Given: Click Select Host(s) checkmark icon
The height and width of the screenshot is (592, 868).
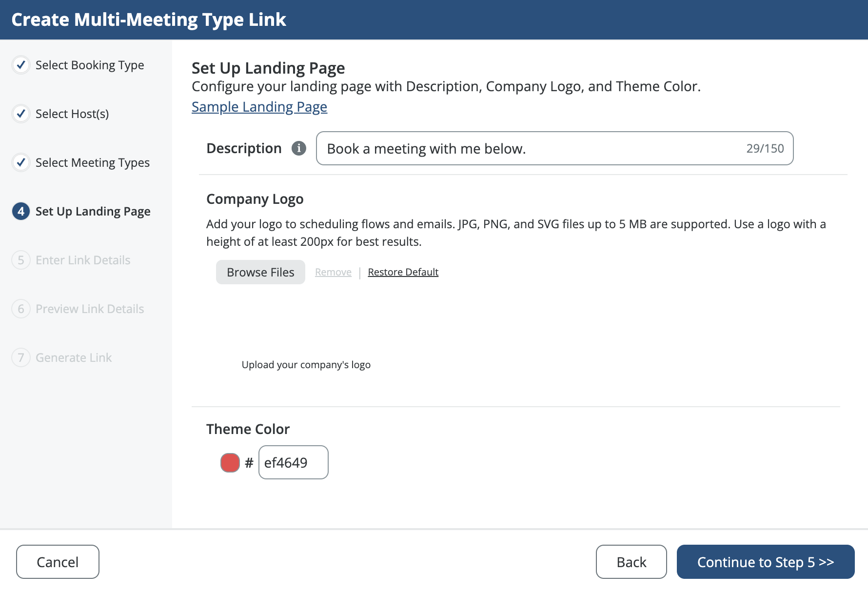Looking at the screenshot, I should (21, 114).
